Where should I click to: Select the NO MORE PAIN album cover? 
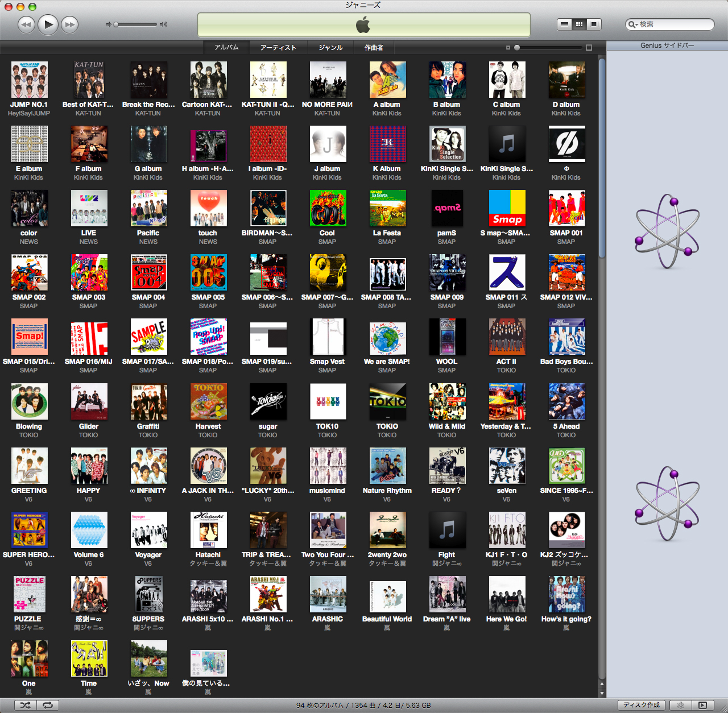328,80
